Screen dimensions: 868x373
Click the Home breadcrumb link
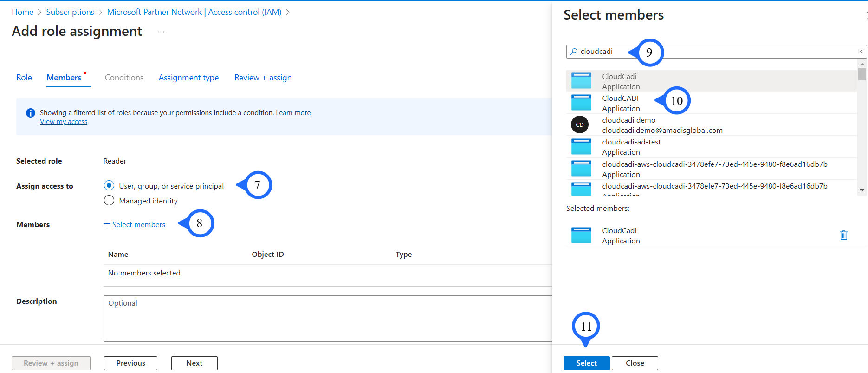[23, 12]
